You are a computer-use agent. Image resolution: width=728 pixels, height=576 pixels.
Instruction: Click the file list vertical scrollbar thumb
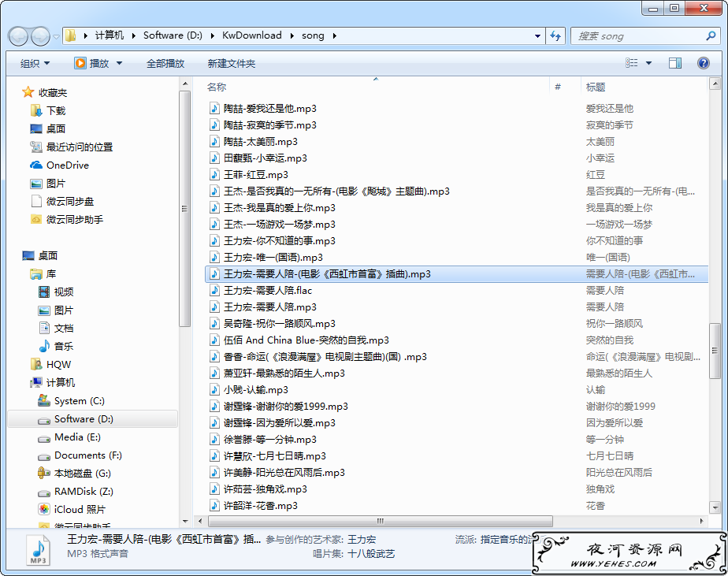coord(715,351)
